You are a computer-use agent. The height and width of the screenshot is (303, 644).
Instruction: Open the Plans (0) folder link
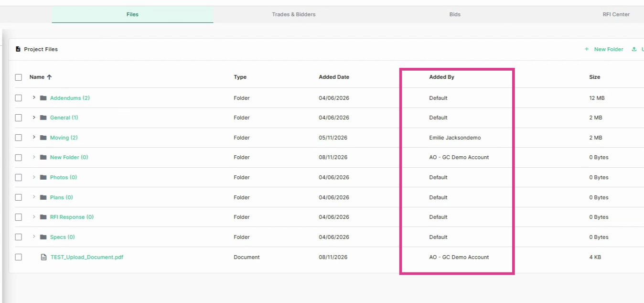62,197
